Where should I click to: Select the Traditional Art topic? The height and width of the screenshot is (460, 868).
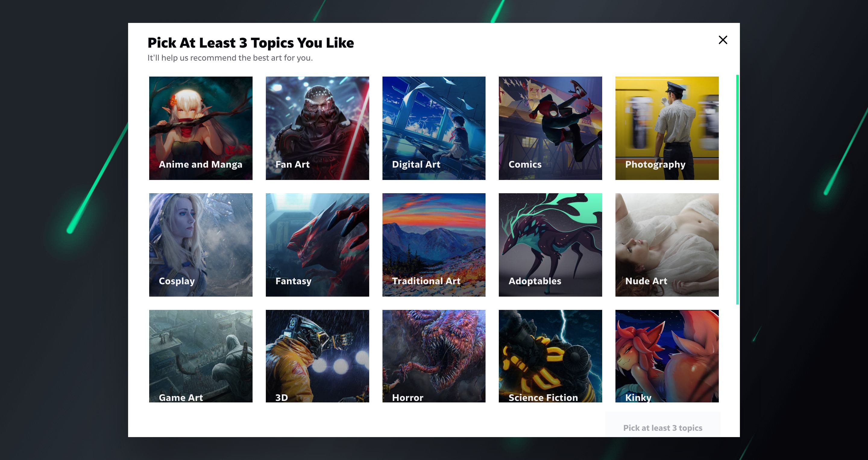pyautogui.click(x=434, y=245)
